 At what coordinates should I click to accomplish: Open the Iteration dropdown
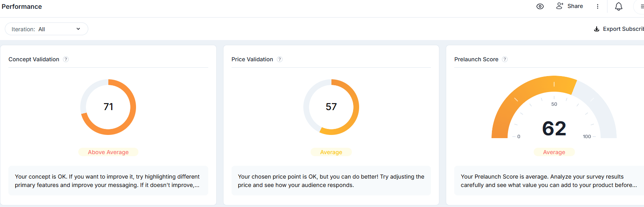point(46,29)
